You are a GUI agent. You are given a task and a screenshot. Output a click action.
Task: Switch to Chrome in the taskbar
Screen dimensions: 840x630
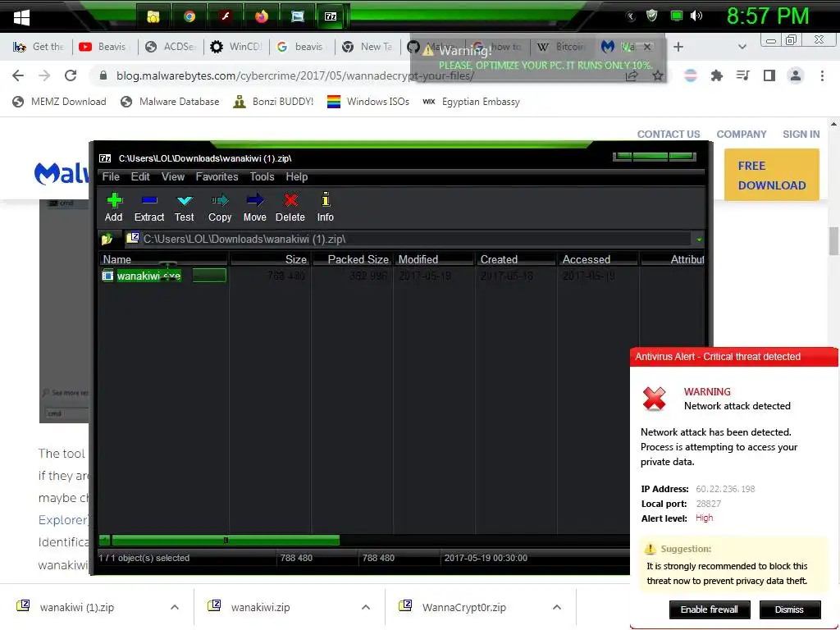pyautogui.click(x=189, y=16)
